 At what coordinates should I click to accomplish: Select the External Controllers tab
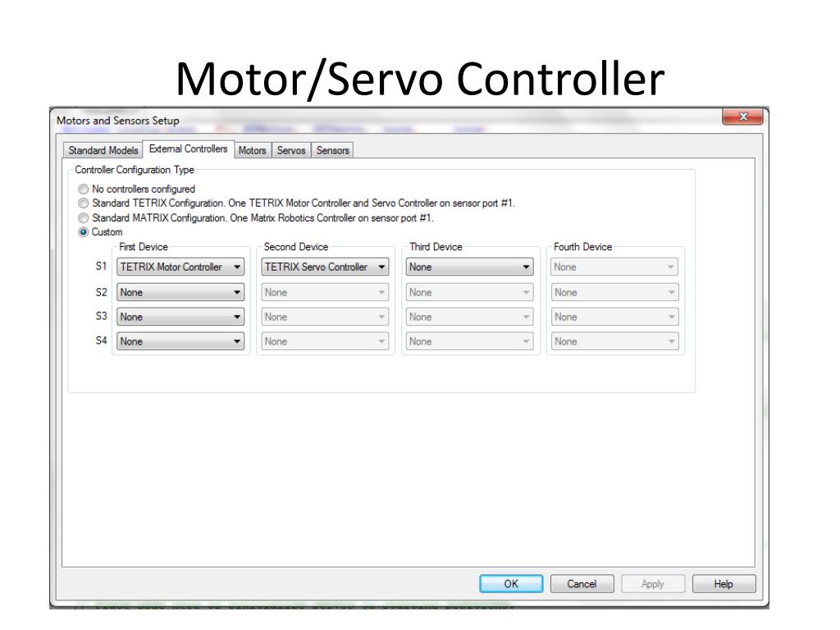tap(188, 149)
